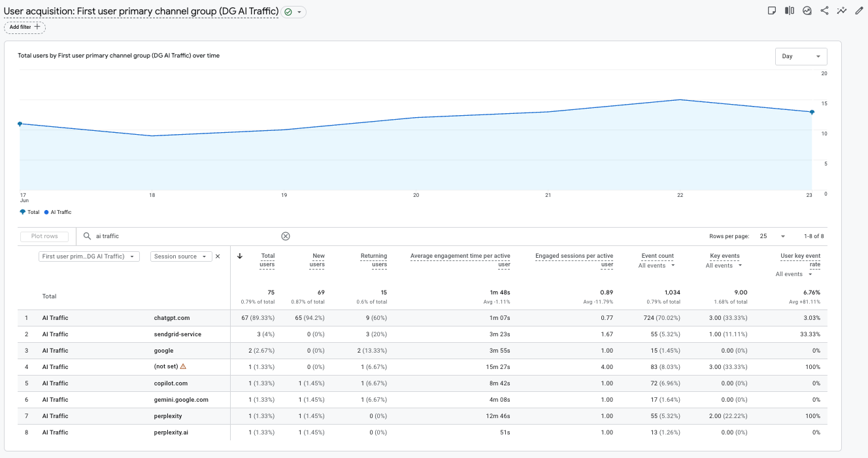Open report status check dropdown by title
Image resolution: width=868 pixels, height=458 pixels.
click(294, 12)
